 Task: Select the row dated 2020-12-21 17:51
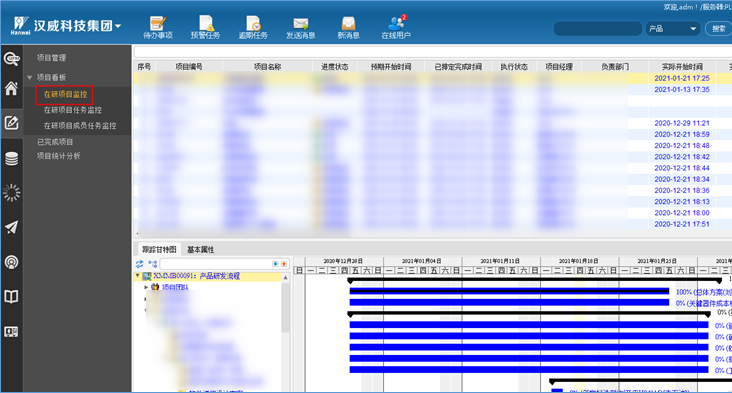coord(433,224)
